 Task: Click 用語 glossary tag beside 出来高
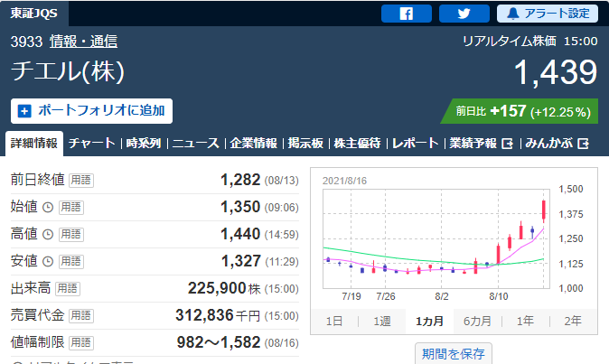click(x=68, y=288)
